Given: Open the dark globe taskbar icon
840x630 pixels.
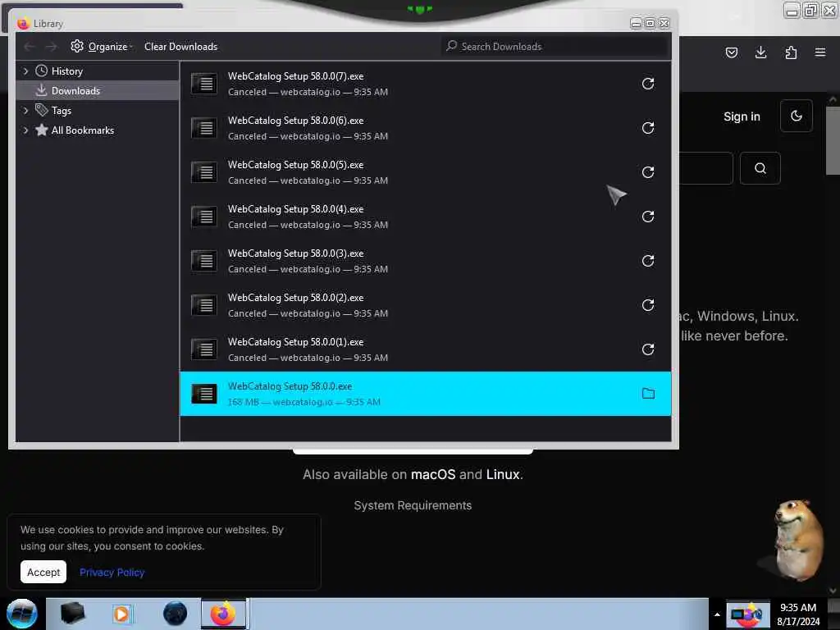Looking at the screenshot, I should pos(175,614).
